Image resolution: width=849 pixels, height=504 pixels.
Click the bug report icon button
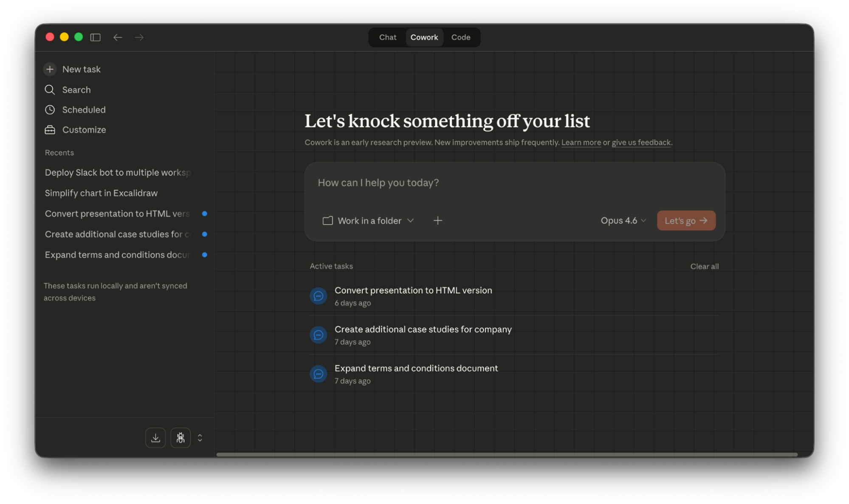tap(181, 438)
